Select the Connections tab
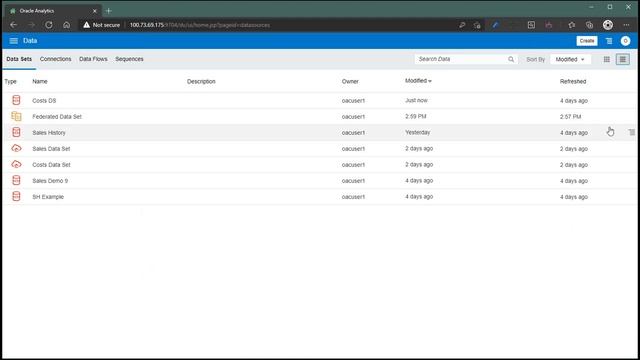The width and height of the screenshot is (640, 360). pos(56,59)
